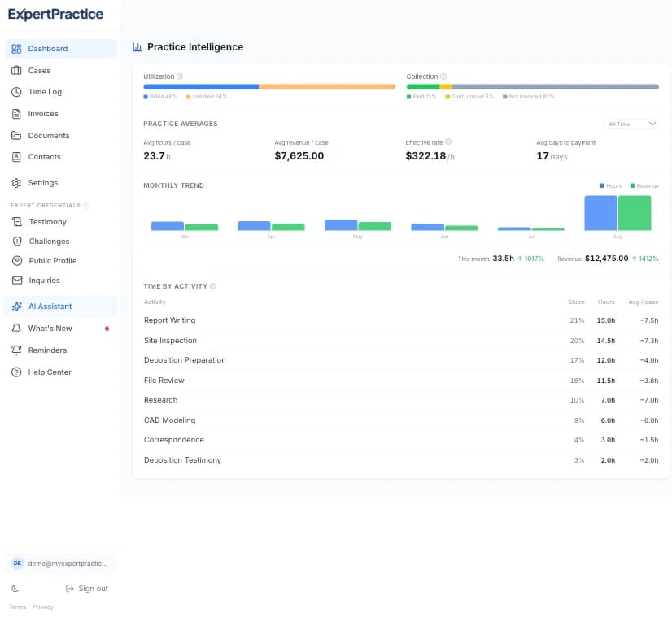Click the Help Center question mark icon
Image resolution: width=672 pixels, height=618 pixels.
point(16,372)
